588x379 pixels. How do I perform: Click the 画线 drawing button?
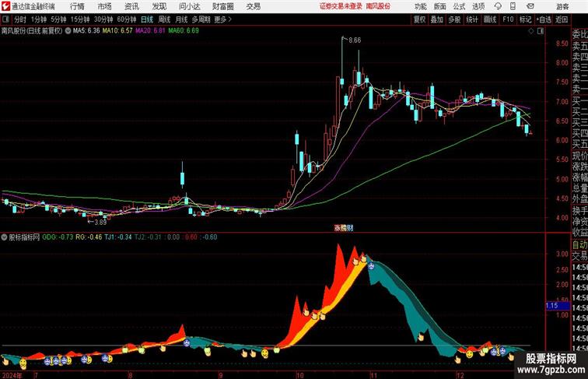pos(490,19)
